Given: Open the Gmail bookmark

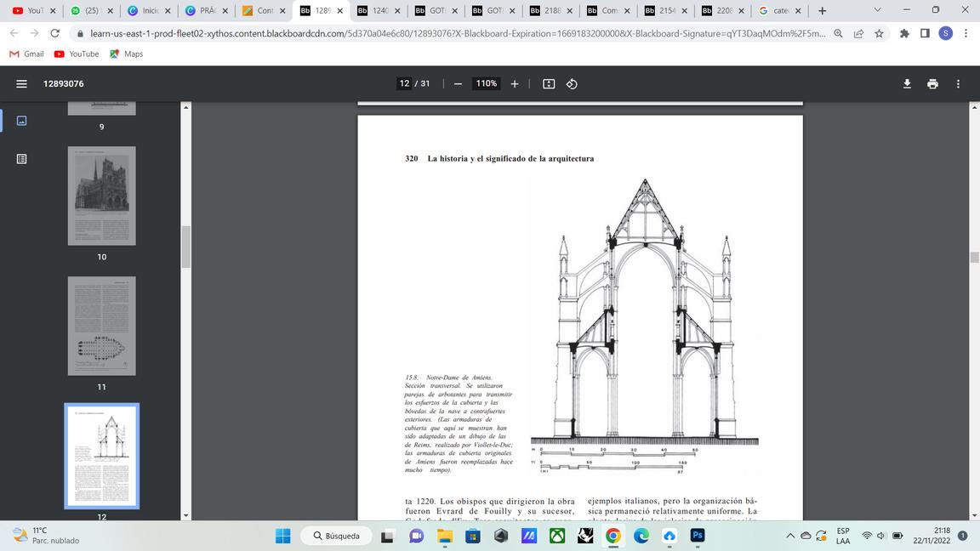Looking at the screenshot, I should click(x=26, y=54).
